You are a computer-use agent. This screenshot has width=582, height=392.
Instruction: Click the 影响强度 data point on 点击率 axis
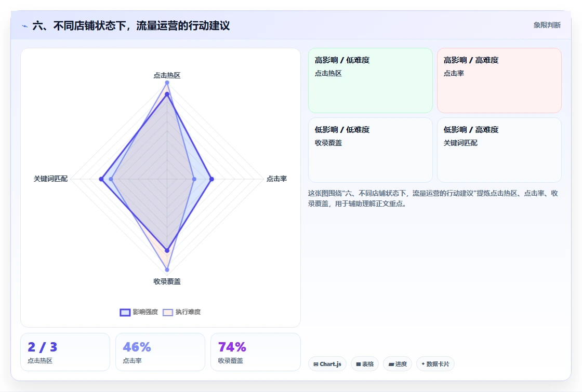[211, 179]
